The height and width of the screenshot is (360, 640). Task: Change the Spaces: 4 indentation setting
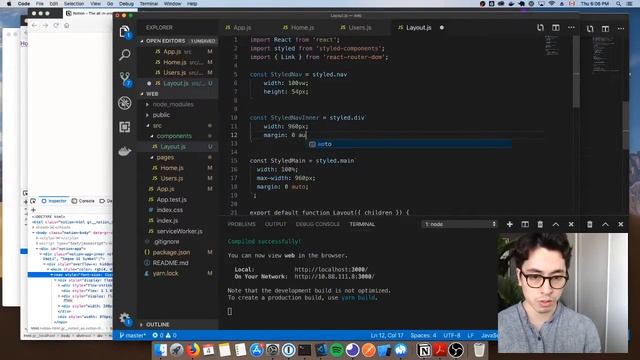423,335
